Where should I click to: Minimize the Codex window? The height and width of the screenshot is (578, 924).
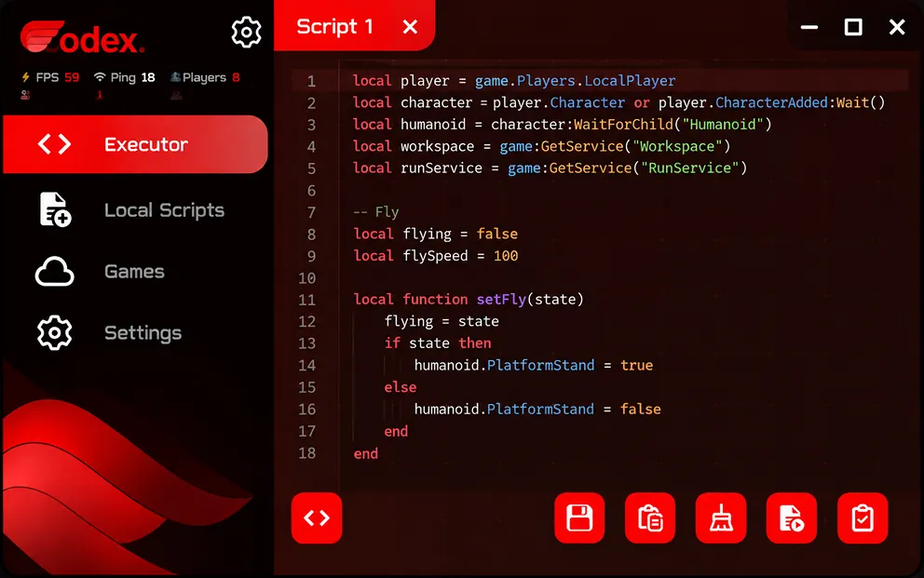coord(809,27)
